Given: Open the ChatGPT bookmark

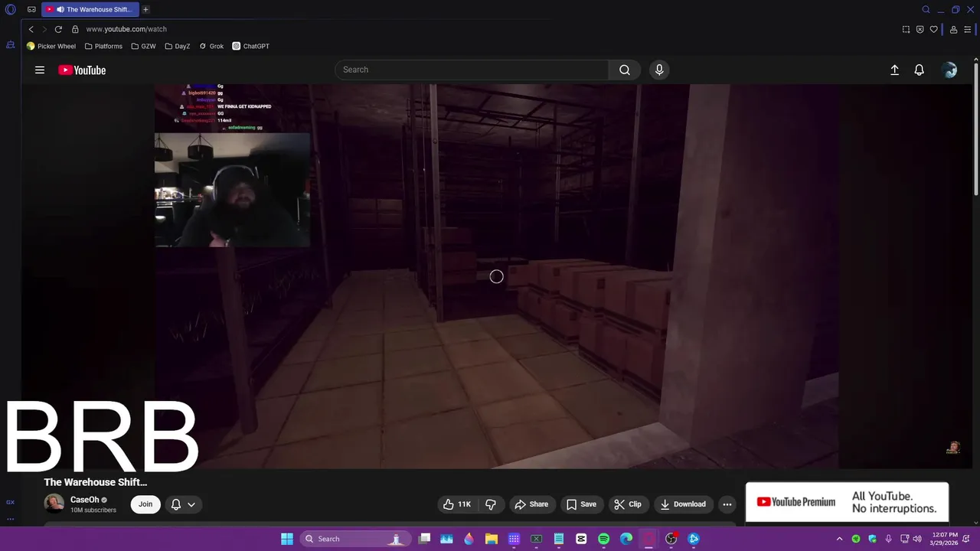Looking at the screenshot, I should (x=251, y=46).
